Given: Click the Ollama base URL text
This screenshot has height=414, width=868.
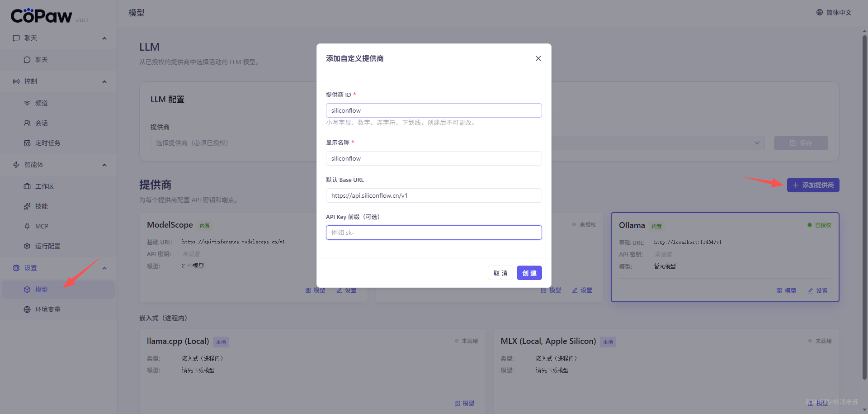Looking at the screenshot, I should coord(688,242).
